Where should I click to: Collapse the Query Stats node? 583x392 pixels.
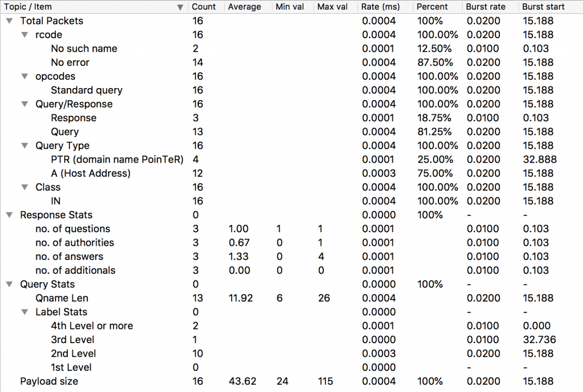coord(10,284)
